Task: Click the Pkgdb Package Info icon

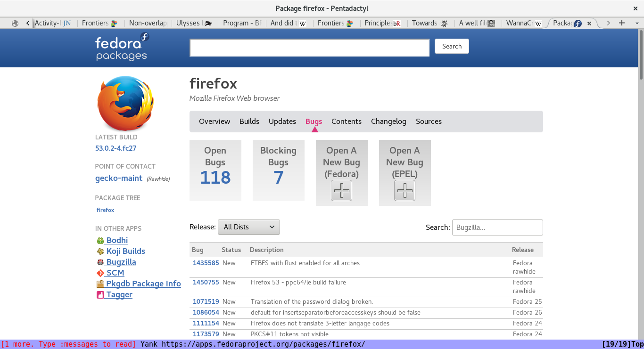Action: (100, 284)
